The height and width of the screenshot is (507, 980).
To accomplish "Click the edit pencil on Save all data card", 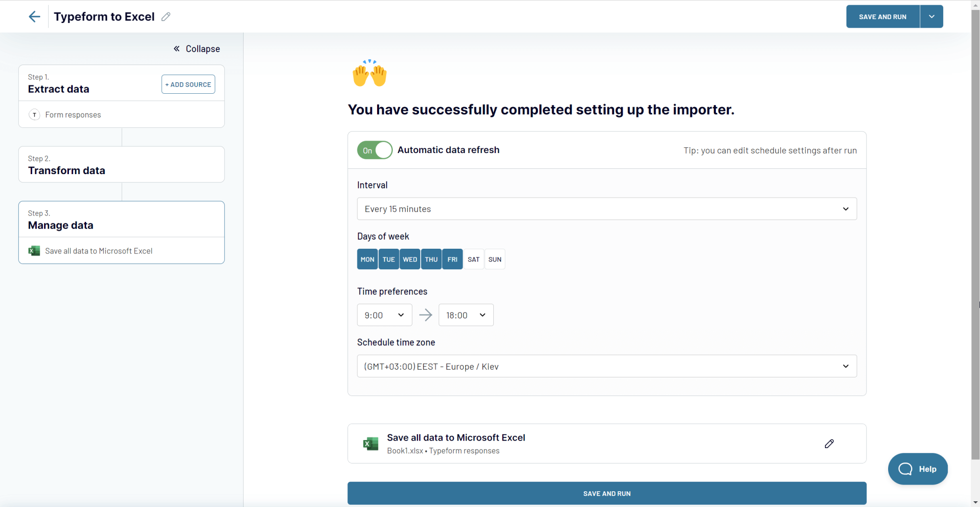I will 829,443.
